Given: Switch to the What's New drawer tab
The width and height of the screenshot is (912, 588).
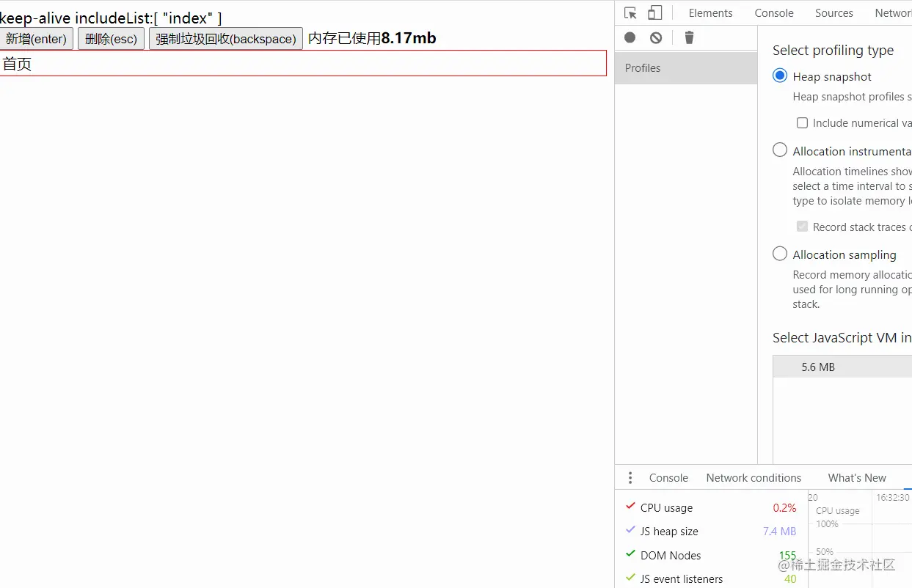Looking at the screenshot, I should [857, 478].
